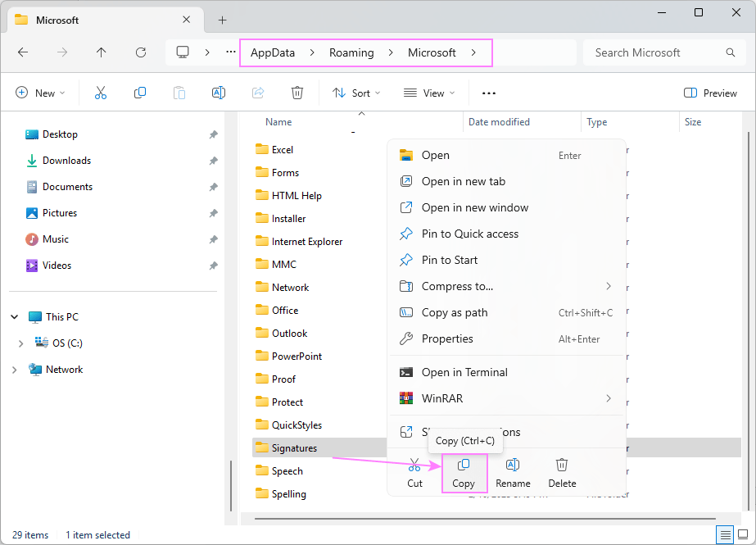Click the horizontal scrollbar of file list
The width and height of the screenshot is (756, 545).
(485, 519)
